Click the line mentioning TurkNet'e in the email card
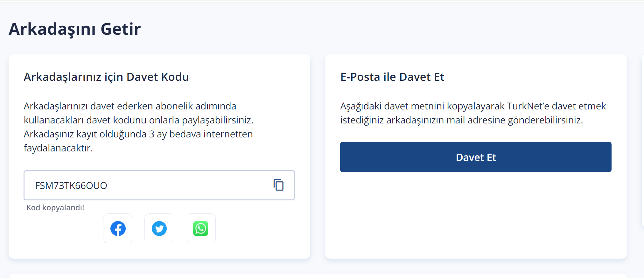Image resolution: width=644 pixels, height=278 pixels. (473, 106)
